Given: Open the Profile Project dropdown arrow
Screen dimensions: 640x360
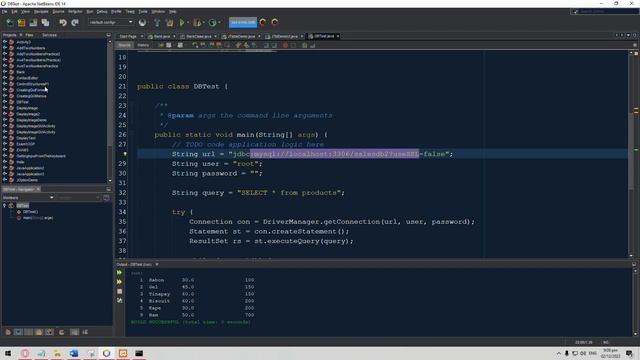Looking at the screenshot, I should (219, 22).
